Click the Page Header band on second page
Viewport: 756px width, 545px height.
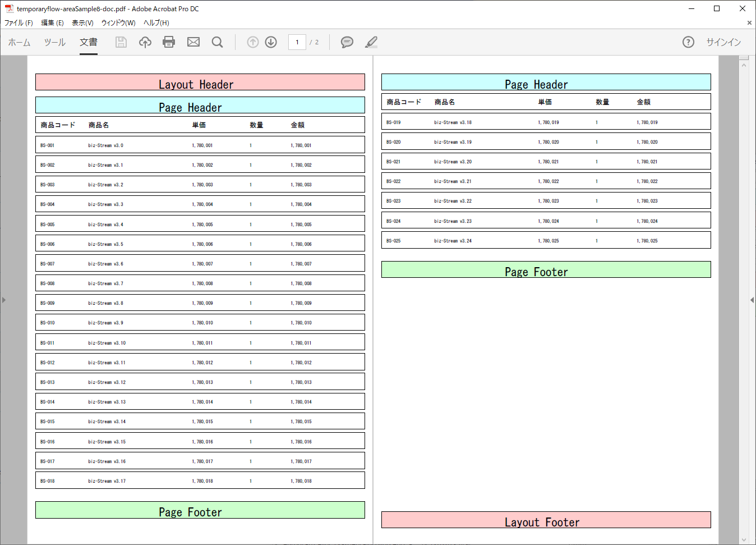(546, 82)
